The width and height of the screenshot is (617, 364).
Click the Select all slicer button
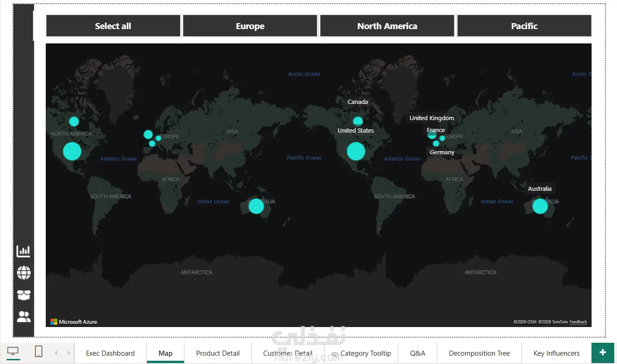click(x=113, y=26)
